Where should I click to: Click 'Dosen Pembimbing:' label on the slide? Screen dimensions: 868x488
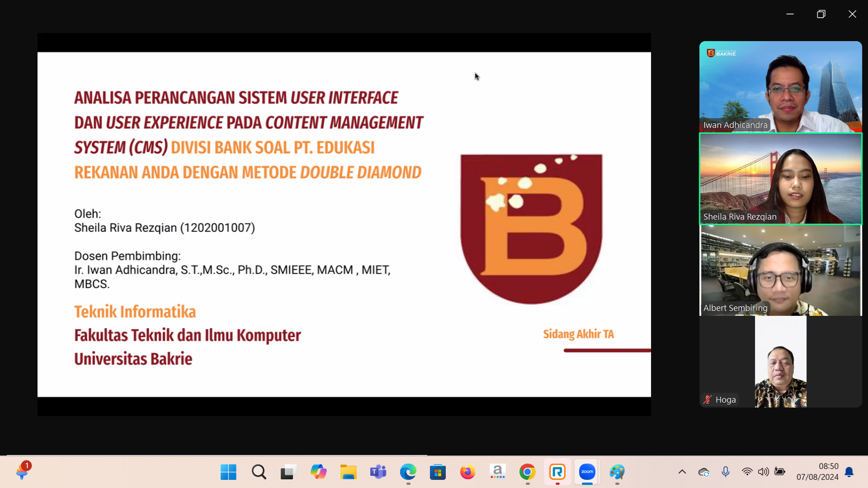click(x=127, y=256)
